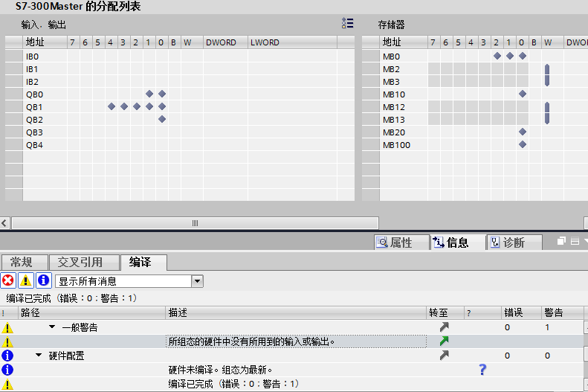Click the QB2 bit 0 diamond marker

tap(162, 119)
